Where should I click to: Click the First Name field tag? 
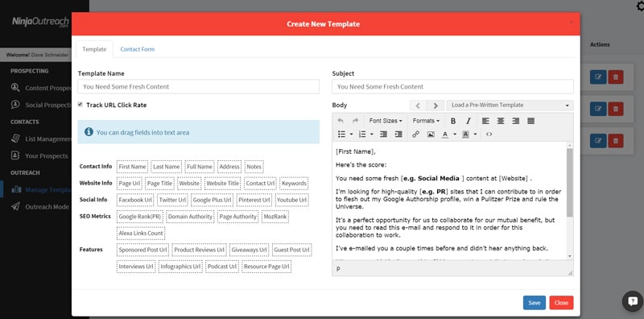[x=132, y=167]
